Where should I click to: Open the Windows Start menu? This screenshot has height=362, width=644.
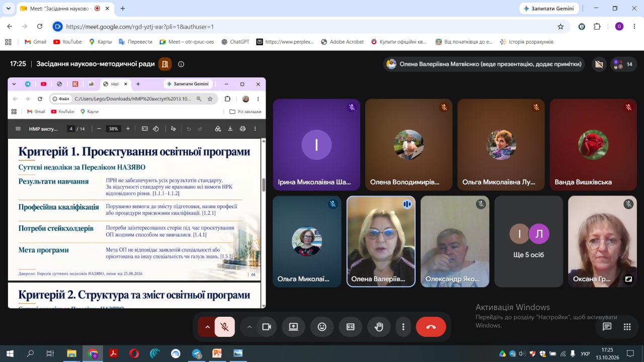tap(10, 353)
